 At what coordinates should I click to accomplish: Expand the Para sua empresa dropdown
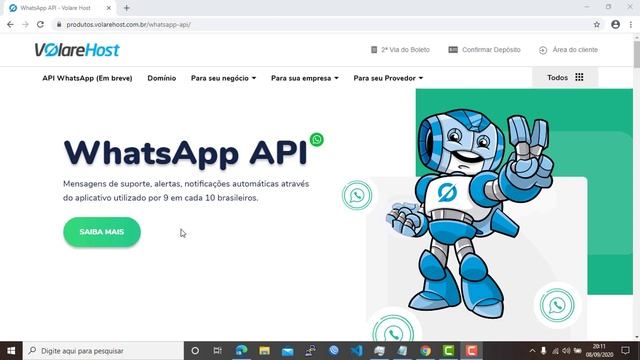coord(305,78)
